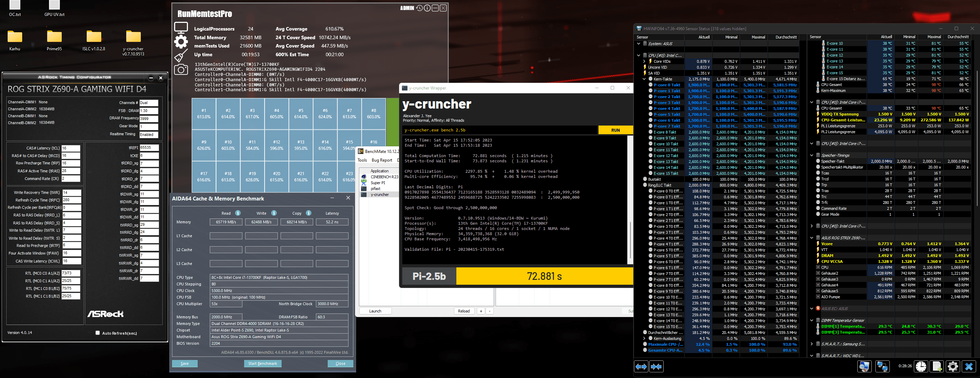
Task: Select CINEBENCH R23 icon in BenchMate
Action: [364, 177]
